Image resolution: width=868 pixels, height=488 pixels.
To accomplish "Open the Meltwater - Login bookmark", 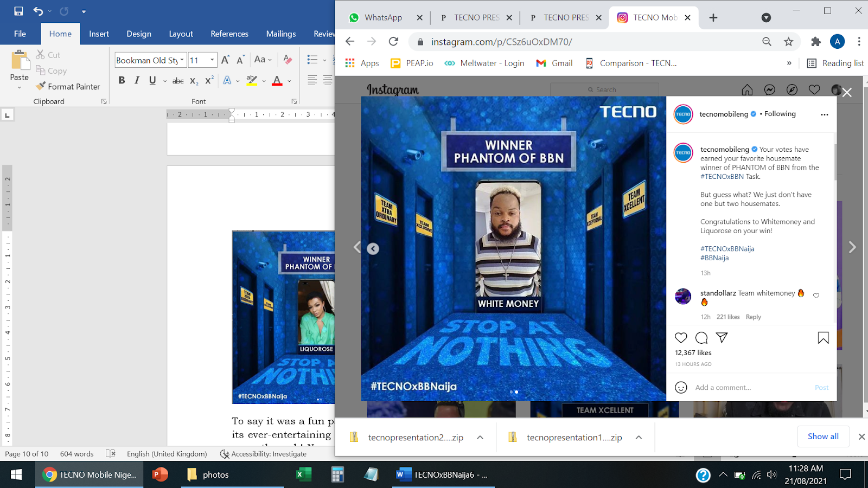I will [484, 63].
